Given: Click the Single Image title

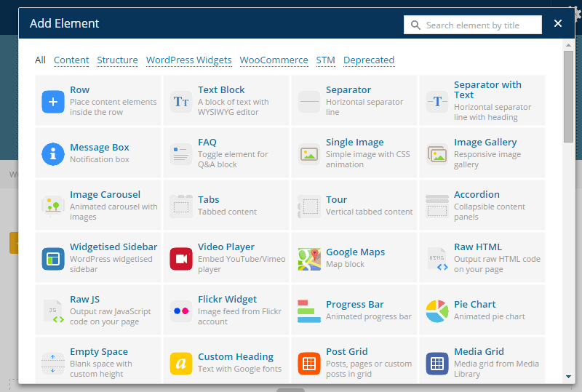Looking at the screenshot, I should tap(354, 142).
